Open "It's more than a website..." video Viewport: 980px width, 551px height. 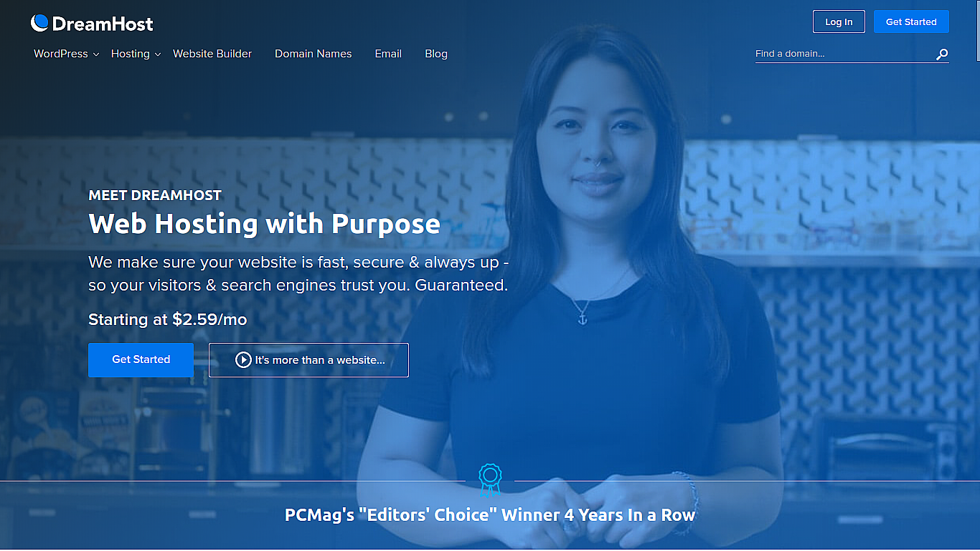308,360
